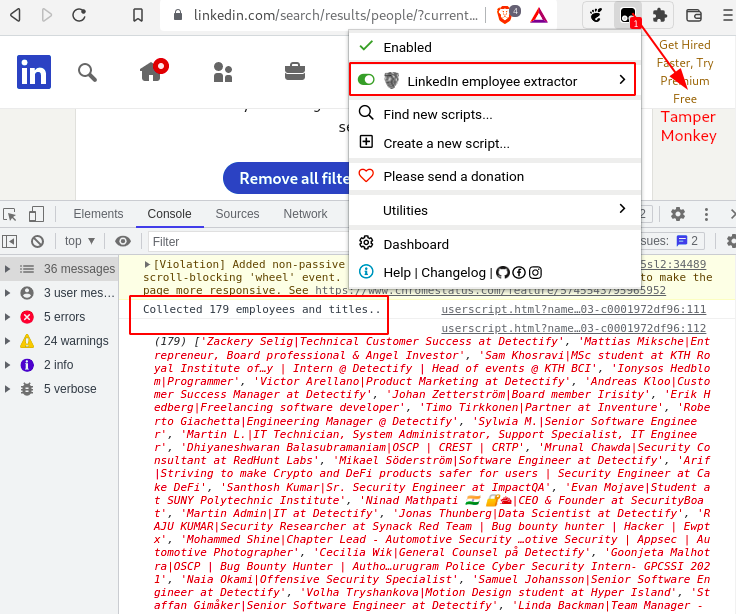
Task: Open the Changelog link in Tampermonkey menu
Action: coord(453,272)
